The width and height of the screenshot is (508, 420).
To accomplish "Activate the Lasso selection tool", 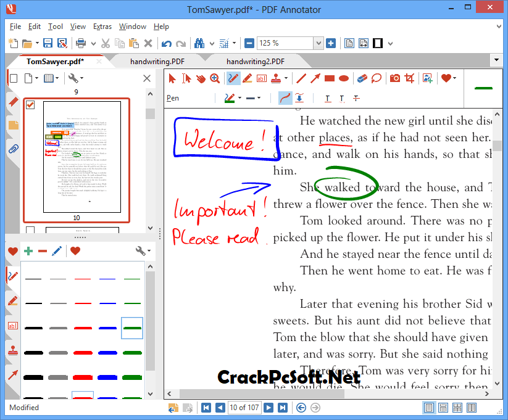I will [x=376, y=78].
